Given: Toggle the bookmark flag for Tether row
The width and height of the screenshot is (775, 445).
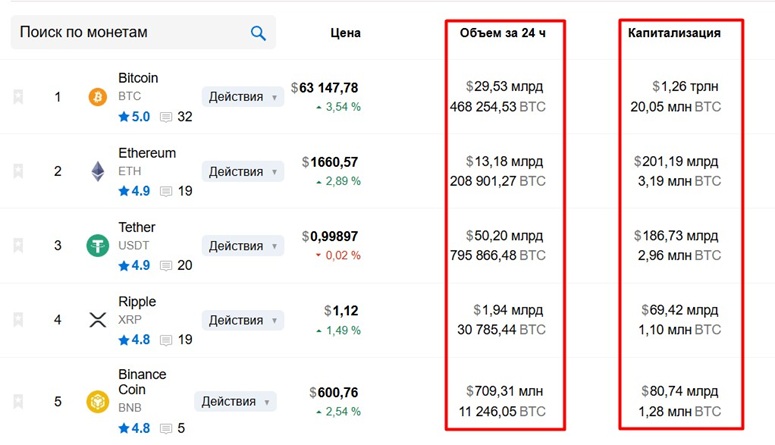Looking at the screenshot, I should coord(18,245).
